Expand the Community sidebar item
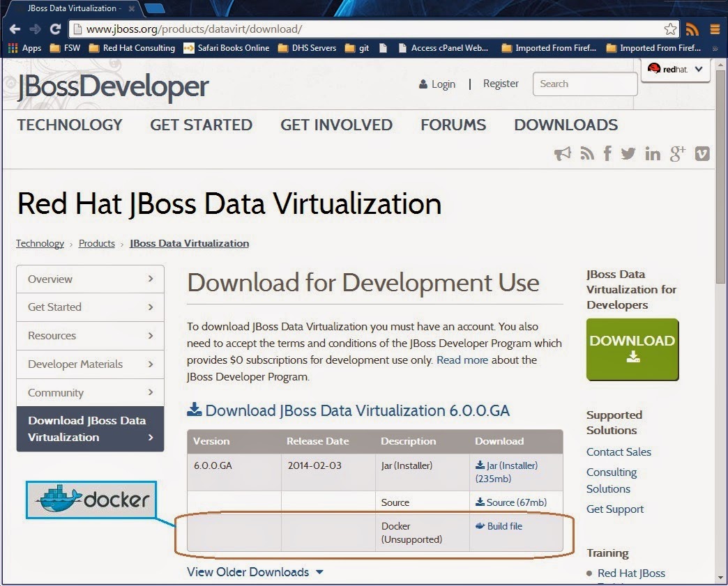This screenshot has height=586, width=728. coord(90,392)
